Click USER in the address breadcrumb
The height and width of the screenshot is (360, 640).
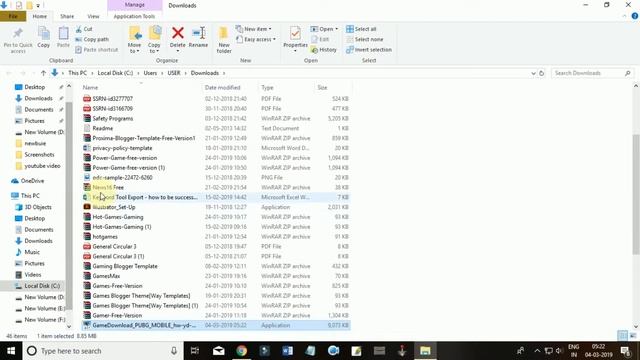pyautogui.click(x=174, y=73)
